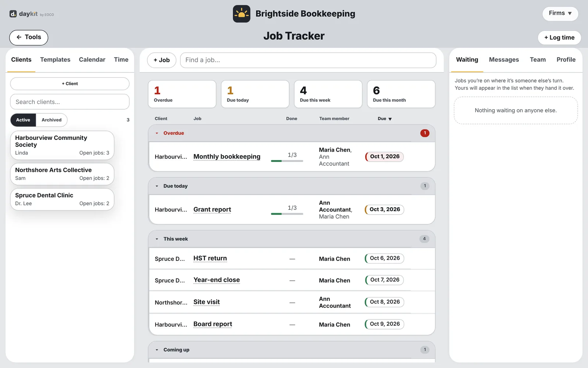Click the Due this week summary card
Viewport: 588px width, 368px height.
328,94
